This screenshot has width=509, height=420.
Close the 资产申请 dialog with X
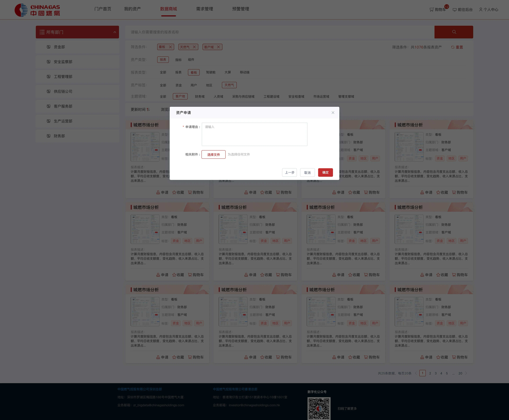click(x=333, y=112)
